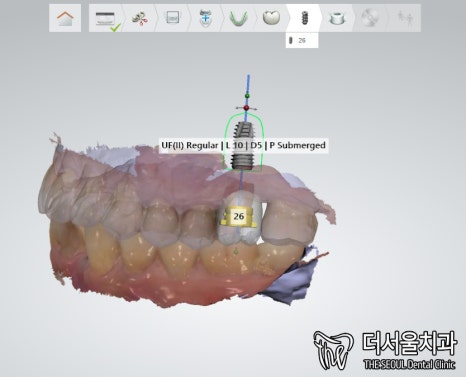Grab the red rotation handle on implant axis
The width and height of the screenshot is (466, 377).
[x=247, y=108]
